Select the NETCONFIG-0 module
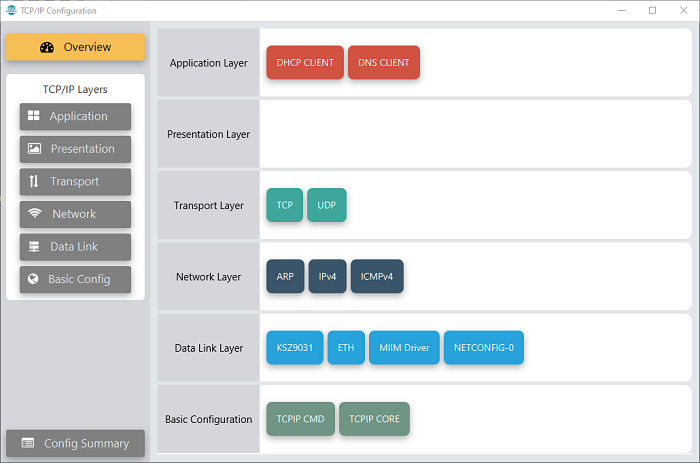This screenshot has width=700, height=463. point(484,348)
